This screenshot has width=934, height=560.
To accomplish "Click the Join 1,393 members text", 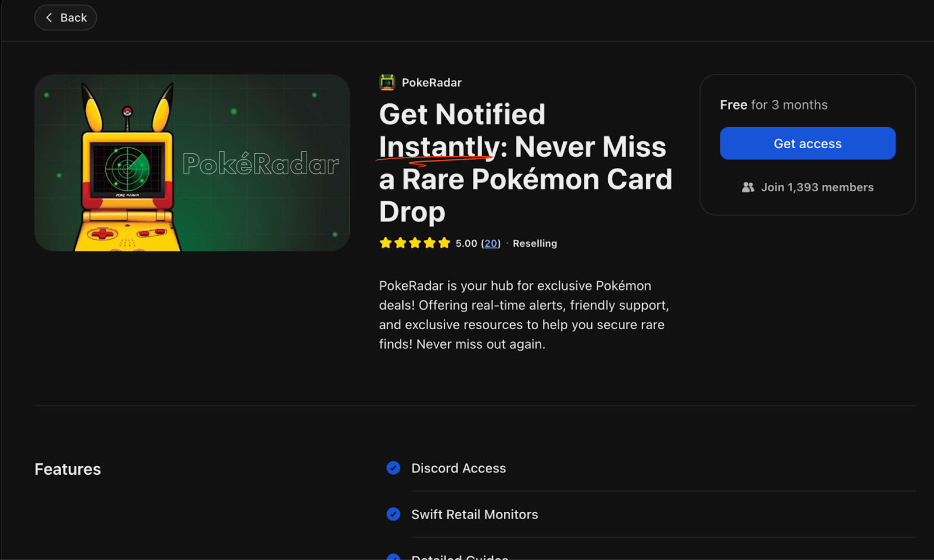I will coord(817,187).
